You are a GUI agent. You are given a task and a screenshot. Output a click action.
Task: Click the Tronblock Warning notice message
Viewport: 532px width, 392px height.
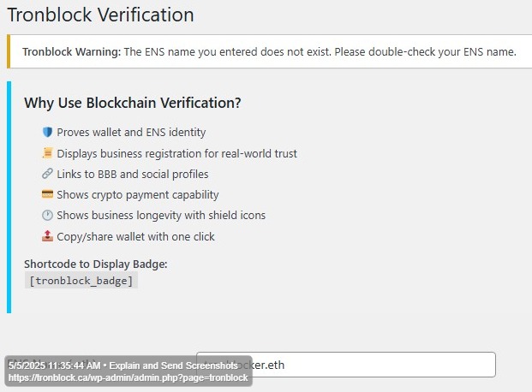pyautogui.click(x=269, y=51)
